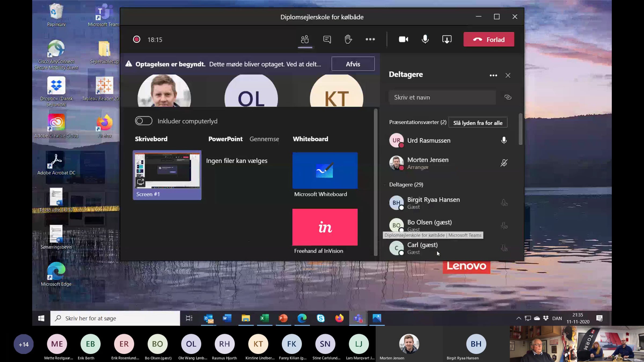This screenshot has height=362, width=644.
Task: Click Slå lyden fra for alle button
Action: [478, 123]
